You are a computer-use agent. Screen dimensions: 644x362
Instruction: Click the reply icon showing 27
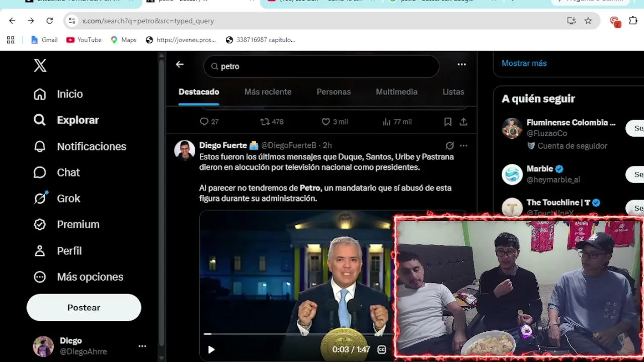(204, 122)
